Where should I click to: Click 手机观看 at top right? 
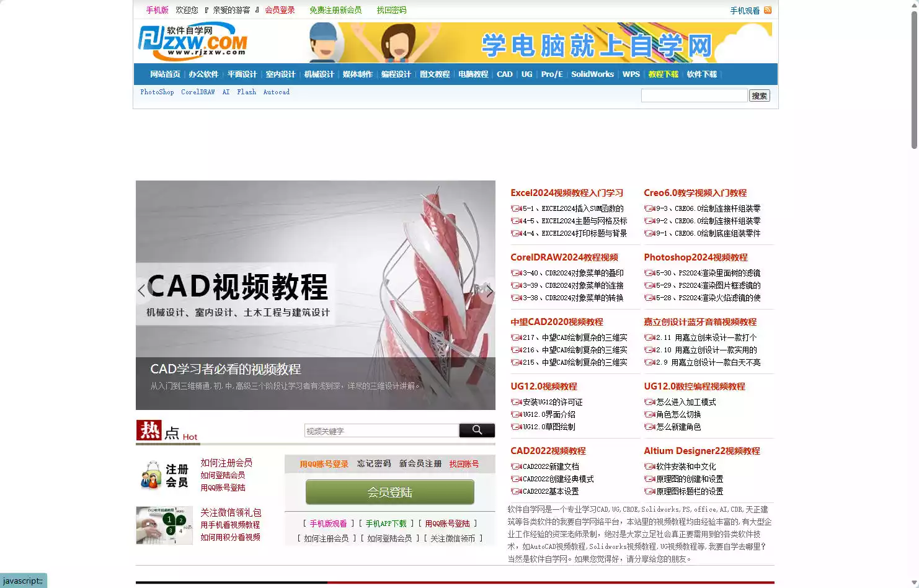coord(745,11)
